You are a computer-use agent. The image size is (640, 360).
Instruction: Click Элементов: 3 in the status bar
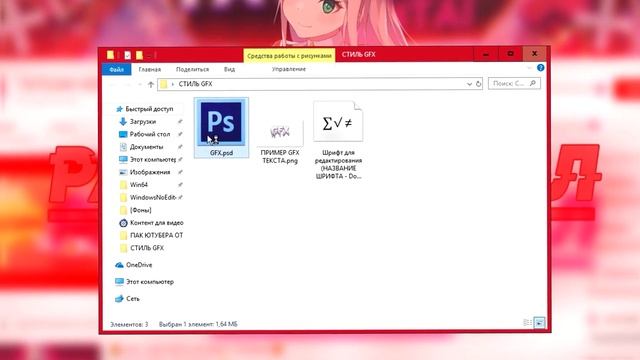pyautogui.click(x=129, y=324)
